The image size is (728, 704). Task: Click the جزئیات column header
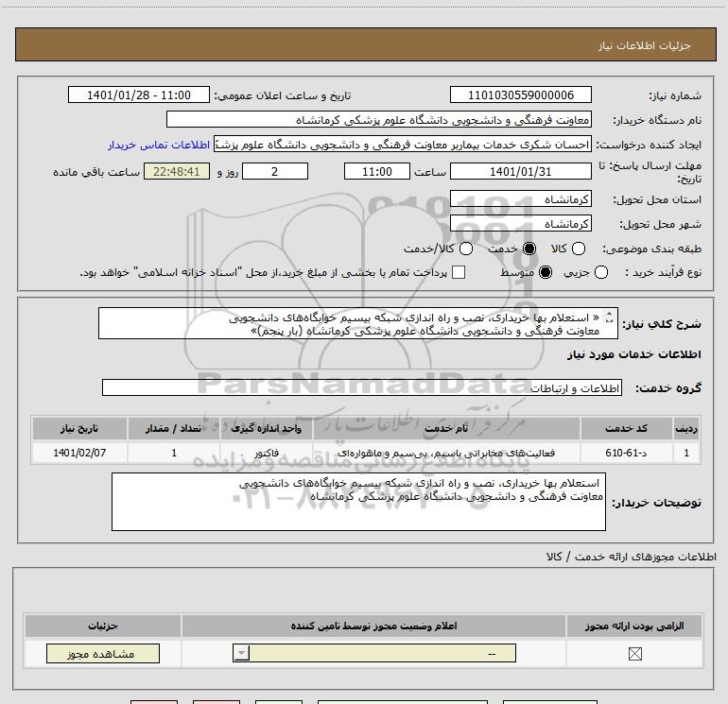[103, 626]
